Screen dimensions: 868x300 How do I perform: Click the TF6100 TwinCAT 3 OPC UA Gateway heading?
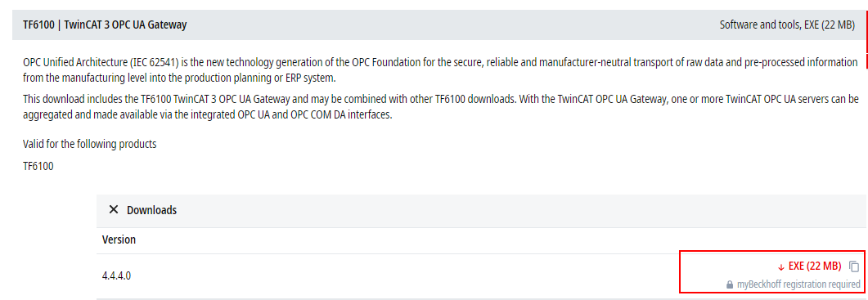105,25
